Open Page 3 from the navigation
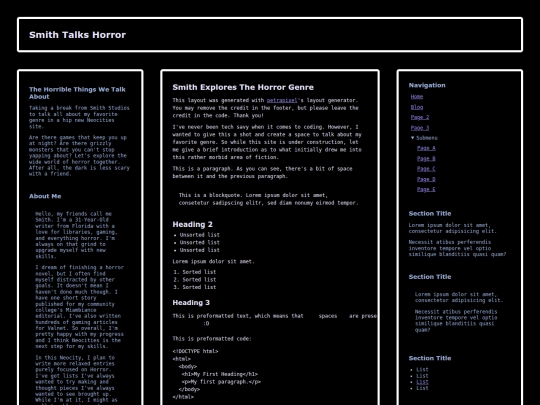This screenshot has height=405, width=540. tap(420, 128)
